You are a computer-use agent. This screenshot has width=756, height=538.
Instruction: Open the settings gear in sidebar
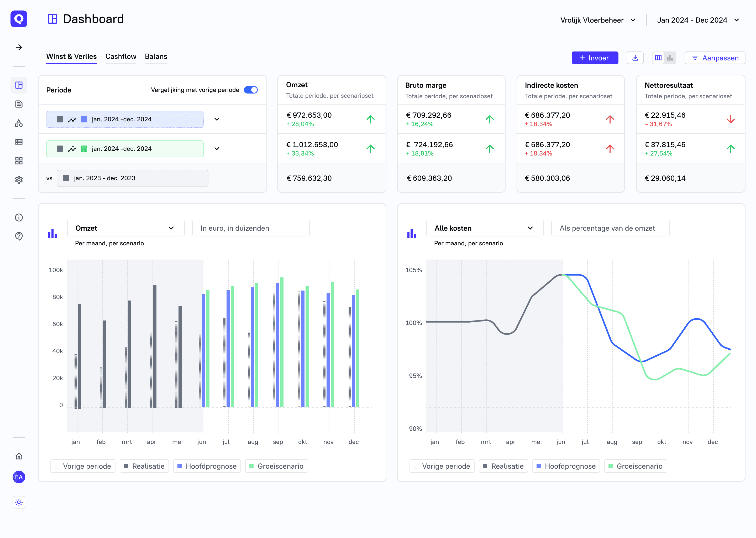click(19, 180)
